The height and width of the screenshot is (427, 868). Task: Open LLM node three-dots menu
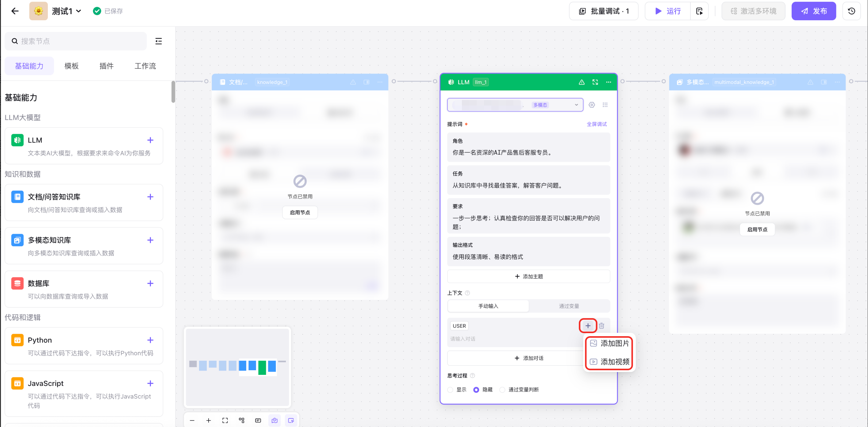click(x=608, y=82)
